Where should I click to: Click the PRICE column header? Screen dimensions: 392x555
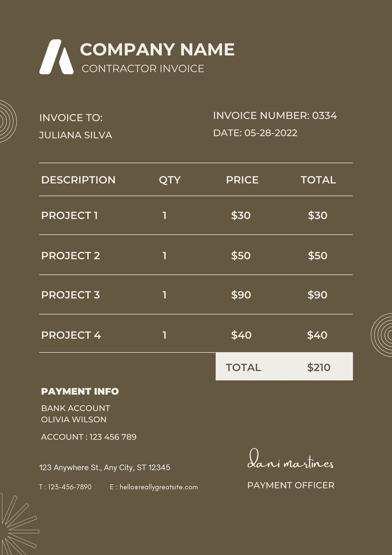(242, 180)
